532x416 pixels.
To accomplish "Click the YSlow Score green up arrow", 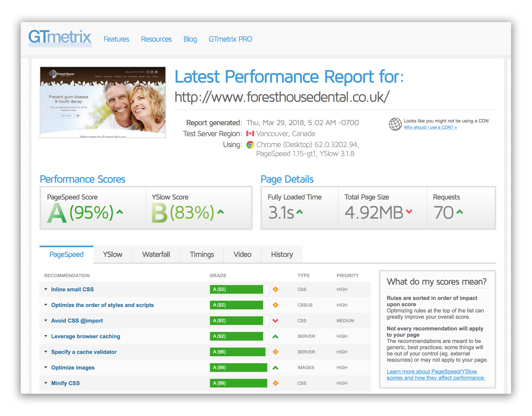I will 220,212.
